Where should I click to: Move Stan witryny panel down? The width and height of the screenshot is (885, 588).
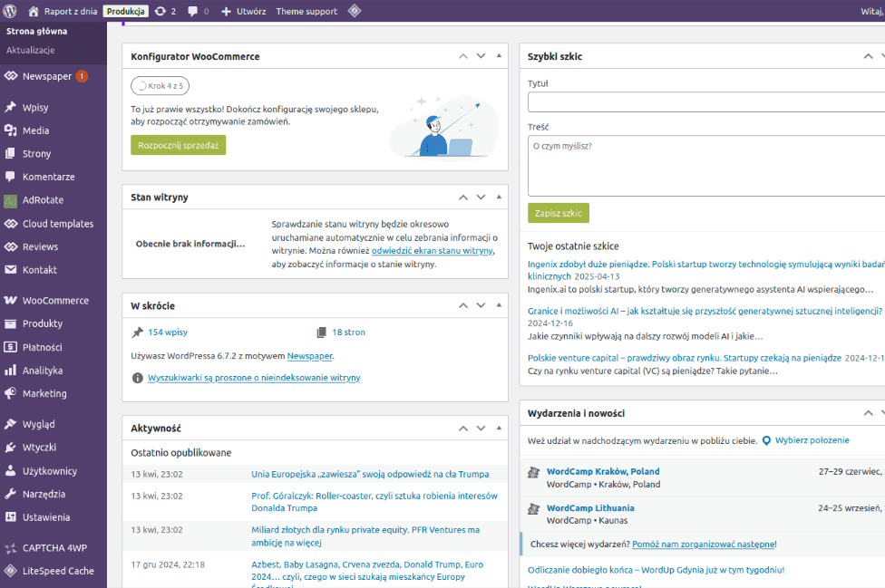point(481,197)
